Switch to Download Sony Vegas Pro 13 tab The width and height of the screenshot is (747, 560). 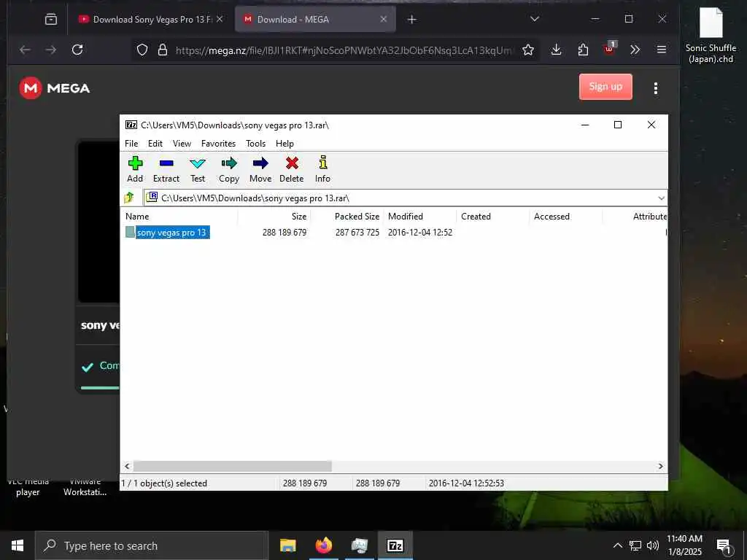tap(145, 20)
